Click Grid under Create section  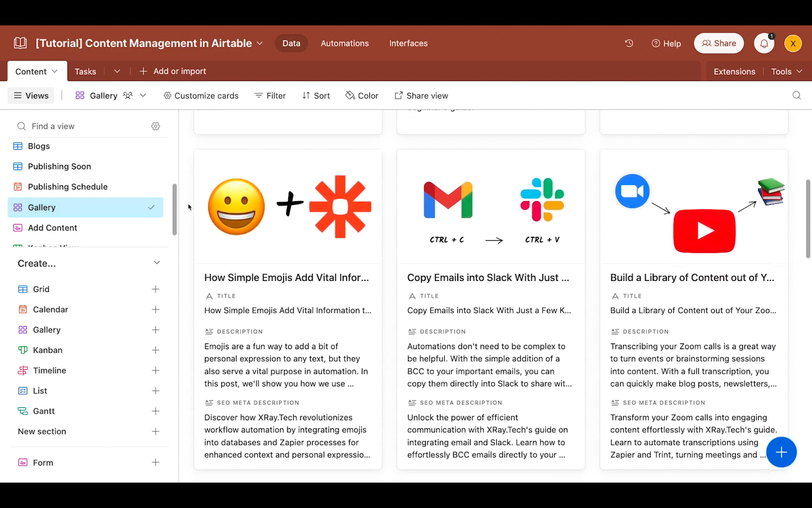click(41, 289)
